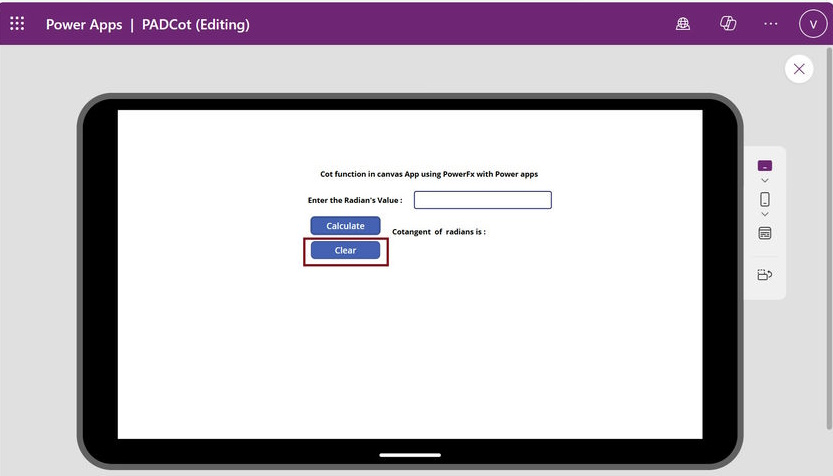This screenshot has height=476, width=833.
Task: Focus the Radian's Value input field
Action: point(482,200)
